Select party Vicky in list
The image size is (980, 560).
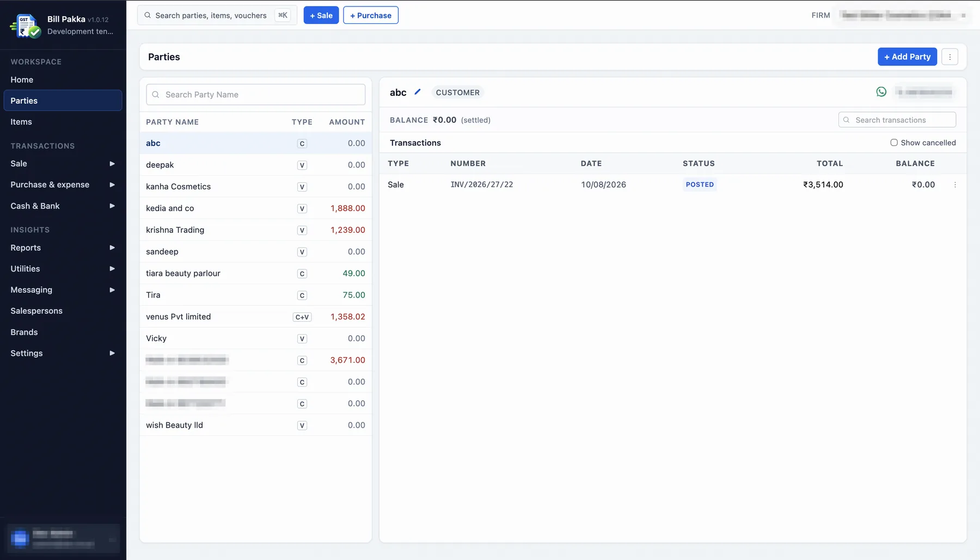pos(255,339)
